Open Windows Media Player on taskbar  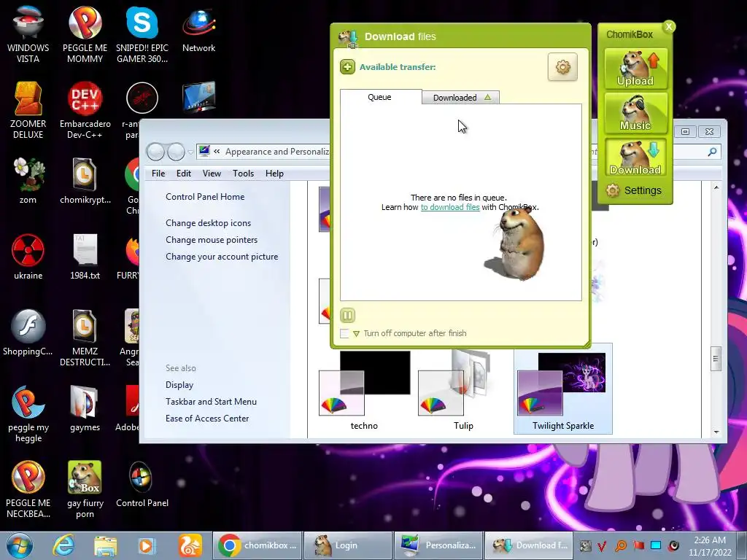click(x=147, y=545)
